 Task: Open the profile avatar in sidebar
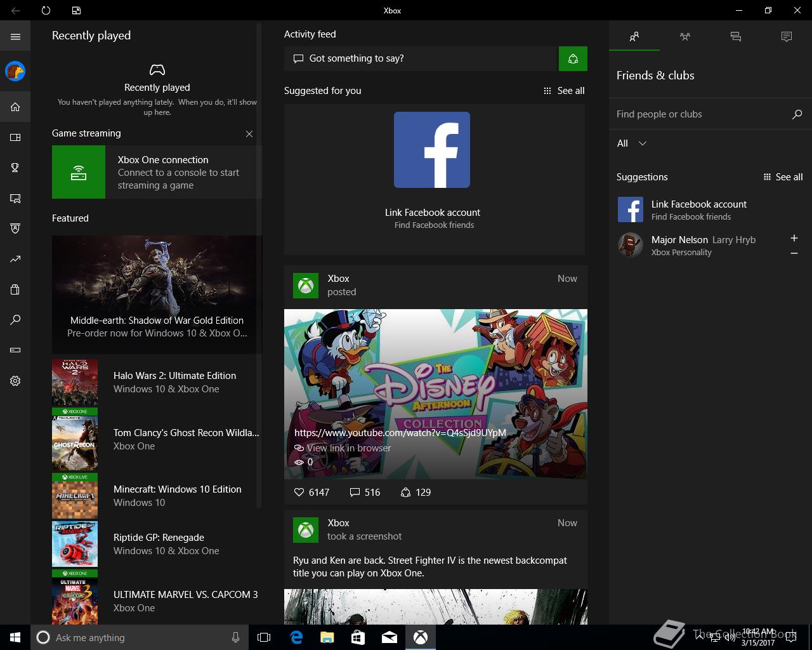click(15, 71)
